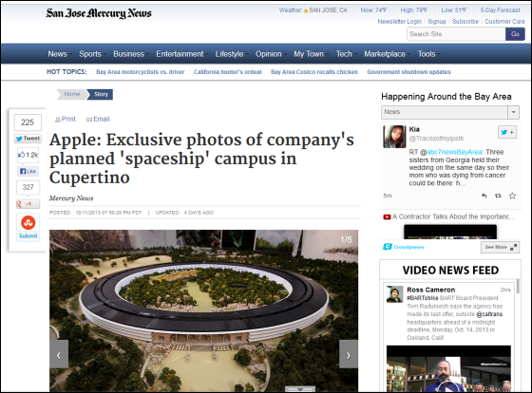
Task: Click the StumbleUpon Submit label
Action: [28, 236]
